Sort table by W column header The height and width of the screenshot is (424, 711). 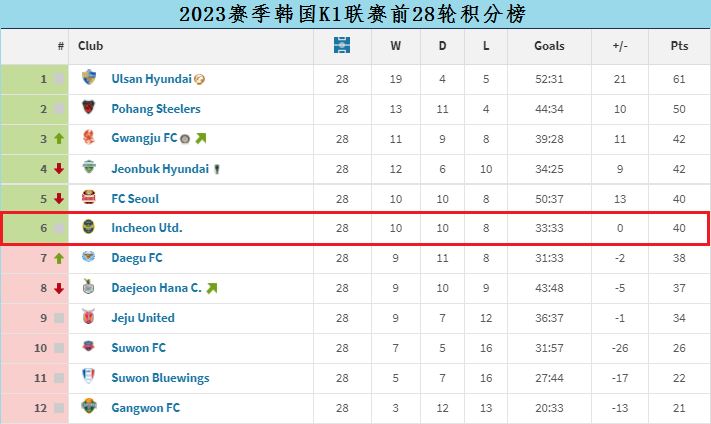(395, 46)
